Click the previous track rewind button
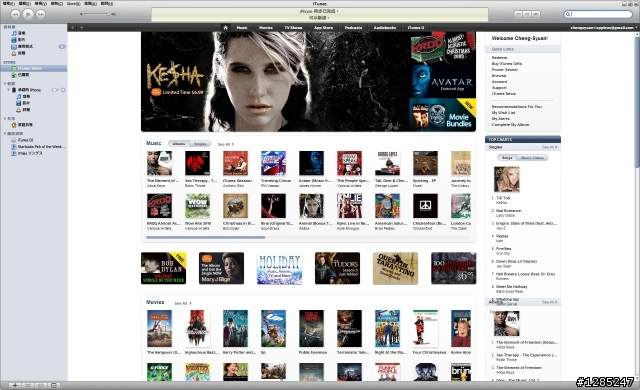The width and height of the screenshot is (640, 390). point(15,14)
